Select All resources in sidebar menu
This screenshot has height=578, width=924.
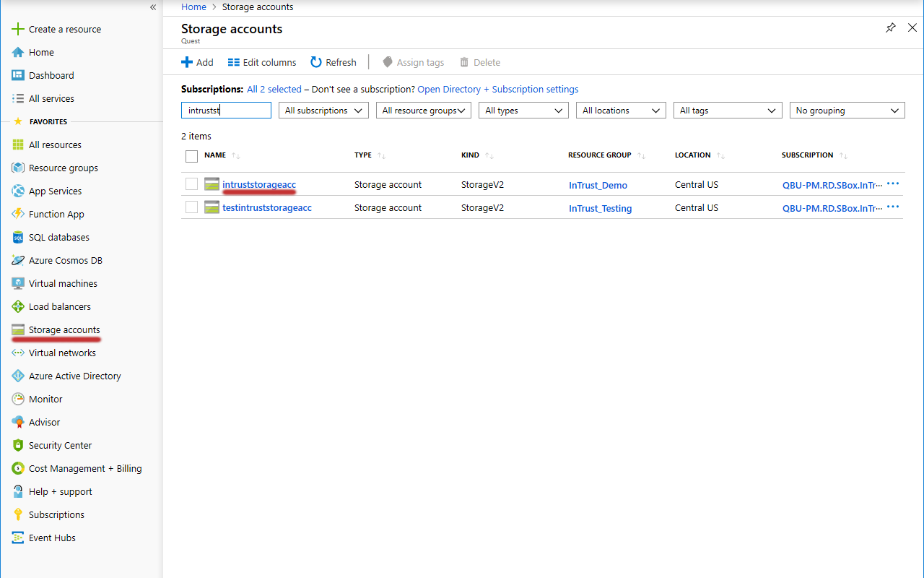(x=55, y=145)
